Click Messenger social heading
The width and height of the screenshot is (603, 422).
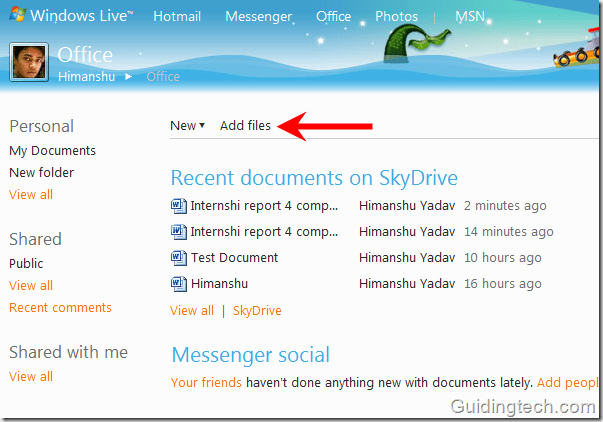click(x=251, y=355)
